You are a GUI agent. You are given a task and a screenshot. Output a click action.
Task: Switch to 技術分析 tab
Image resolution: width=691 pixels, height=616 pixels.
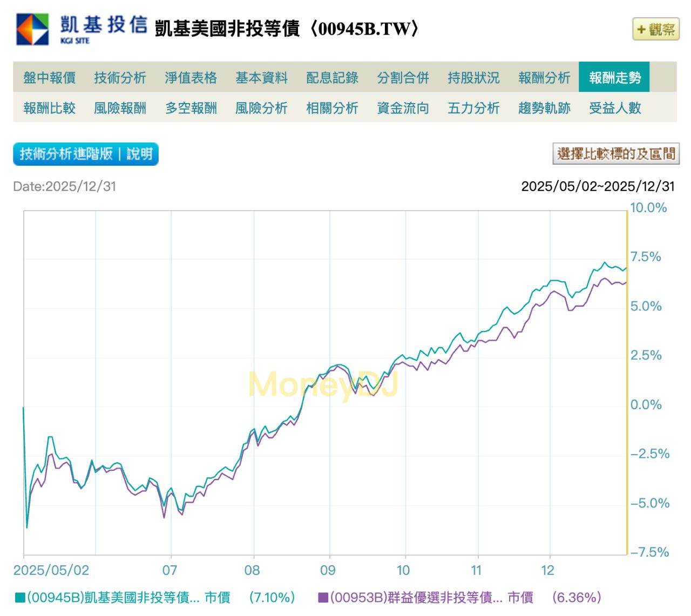tap(120, 78)
